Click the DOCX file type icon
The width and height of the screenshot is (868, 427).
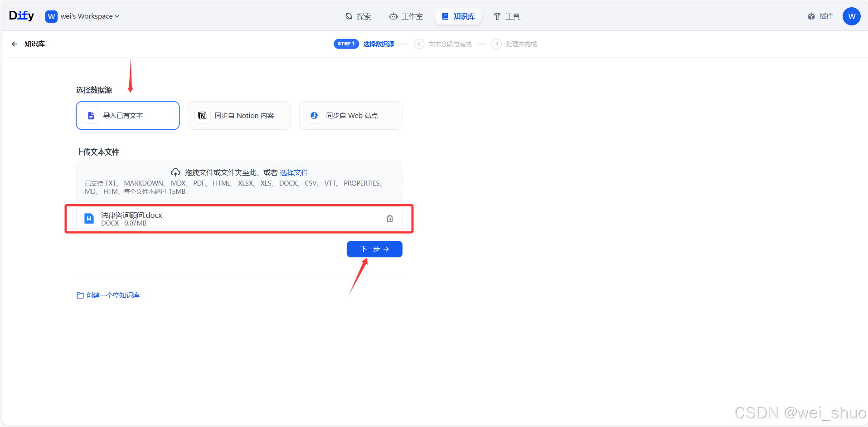click(89, 219)
